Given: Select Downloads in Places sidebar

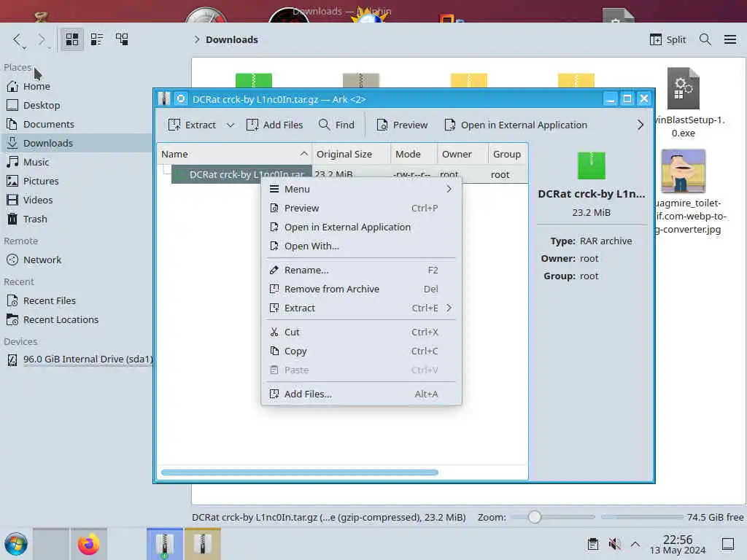Looking at the screenshot, I should 76,143.
